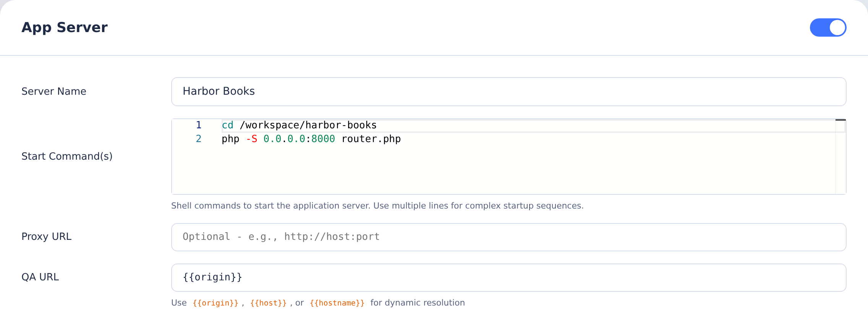The image size is (868, 317).
Task: Select the {{host}} placeholder hint
Action: pyautogui.click(x=268, y=303)
